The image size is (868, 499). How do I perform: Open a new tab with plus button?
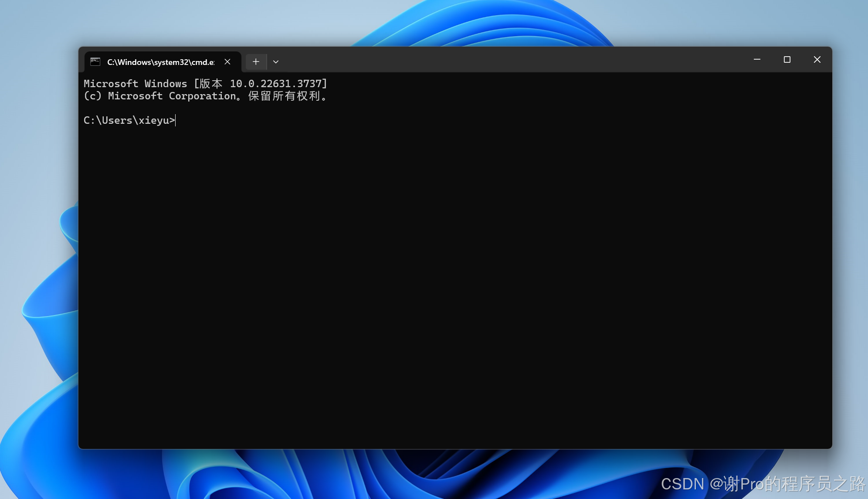(256, 61)
